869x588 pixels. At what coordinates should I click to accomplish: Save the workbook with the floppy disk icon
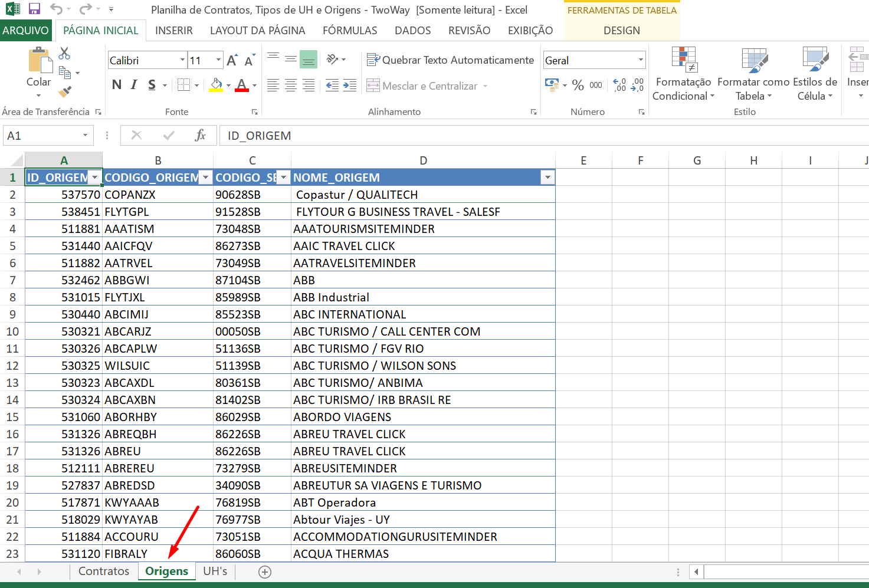[34, 9]
